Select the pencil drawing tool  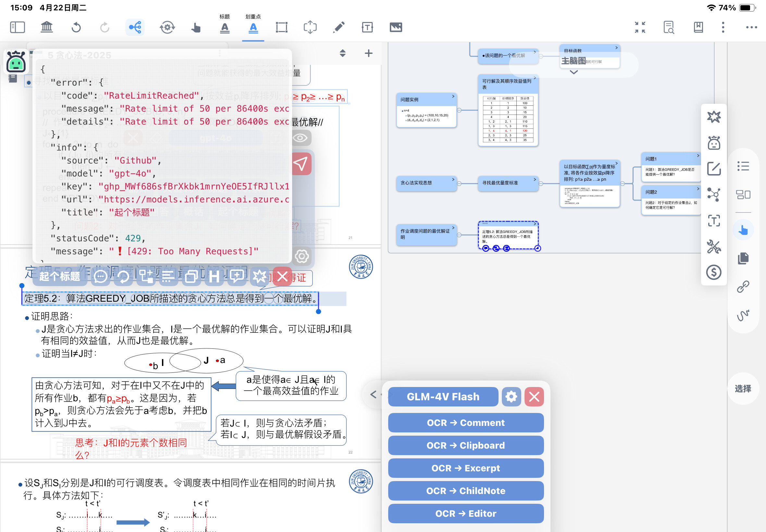tap(339, 27)
